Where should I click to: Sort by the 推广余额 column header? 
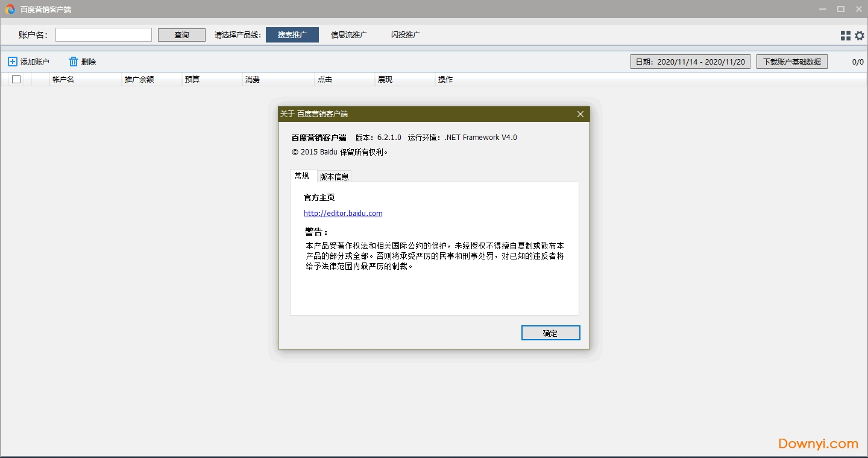(x=139, y=79)
